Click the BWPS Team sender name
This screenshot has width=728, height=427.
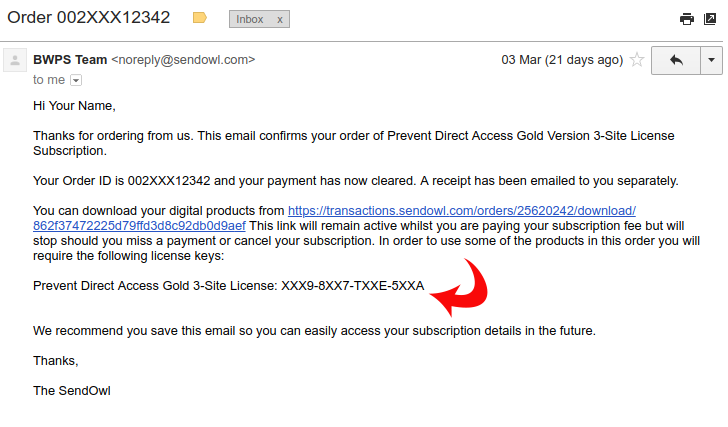point(70,60)
